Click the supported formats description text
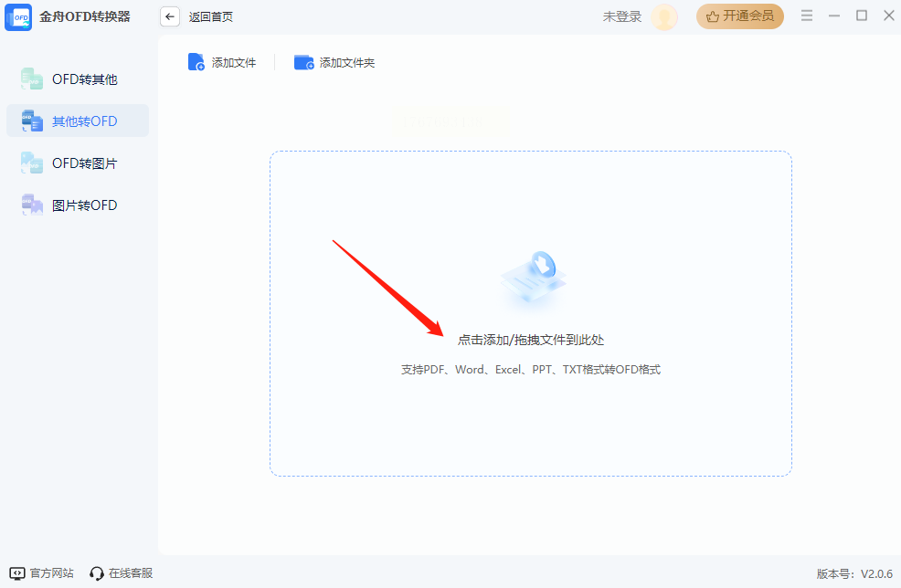This screenshot has height=588, width=901. tap(531, 370)
